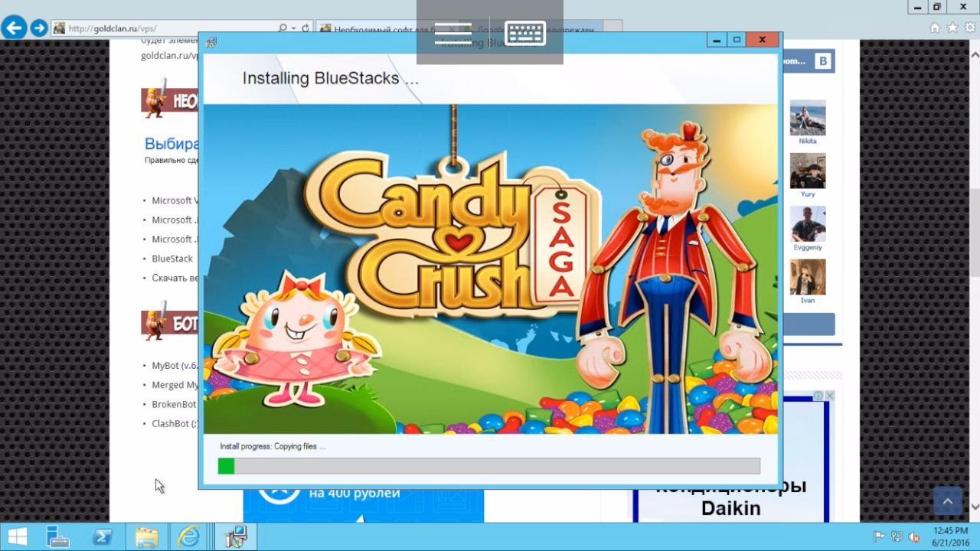
Task: Click the "на 400 рублей" ad banner
Action: click(x=364, y=505)
